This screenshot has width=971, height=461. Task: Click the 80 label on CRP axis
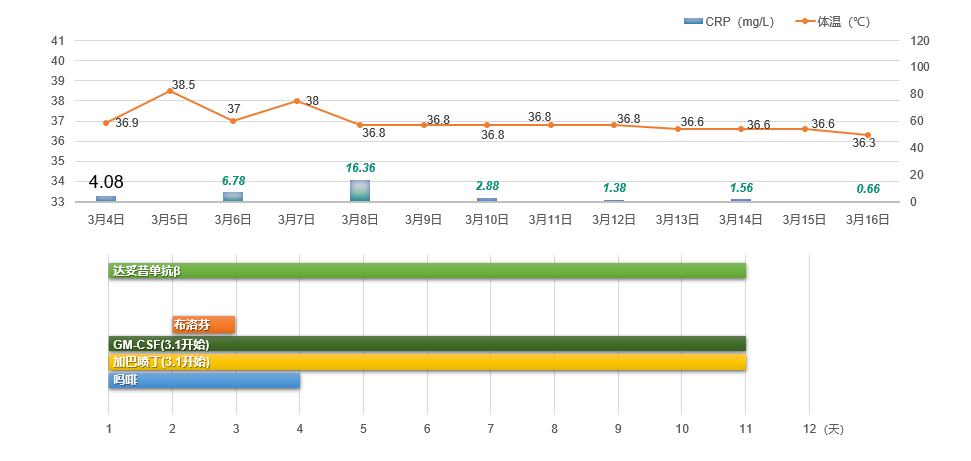coord(918,94)
